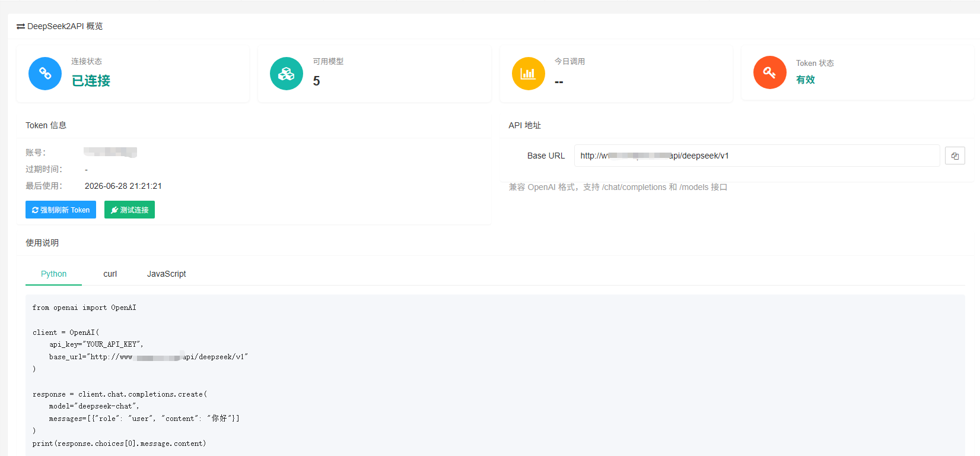This screenshot has height=456, width=980.
Task: Click last used time 2026-06-28 21:21:21
Action: [x=123, y=186]
